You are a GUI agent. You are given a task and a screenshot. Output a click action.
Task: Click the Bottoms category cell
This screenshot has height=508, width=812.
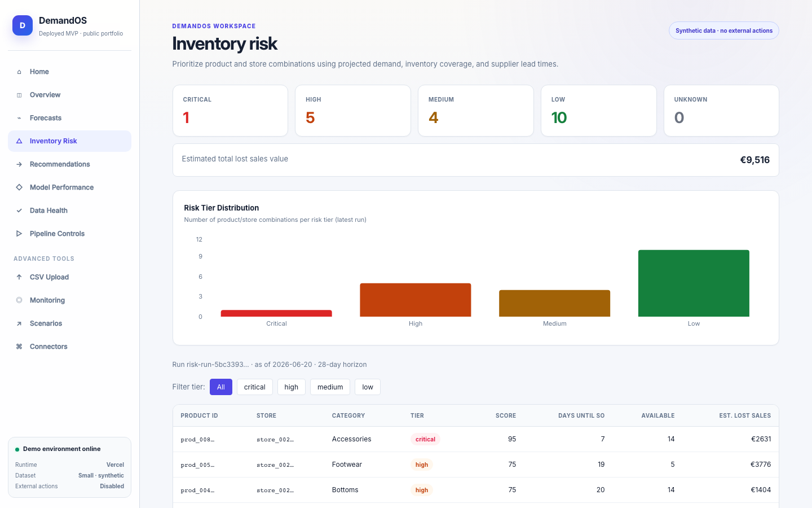pos(345,490)
